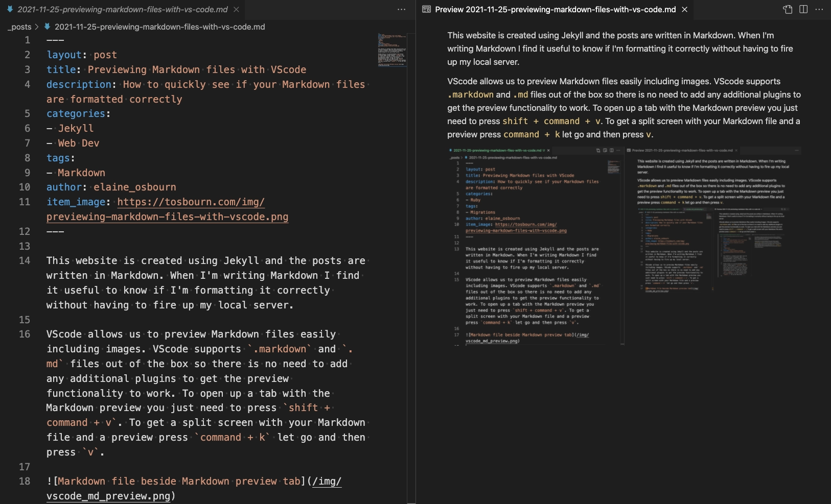
Task: Click markdown file icon in editor tab
Action: click(10, 9)
